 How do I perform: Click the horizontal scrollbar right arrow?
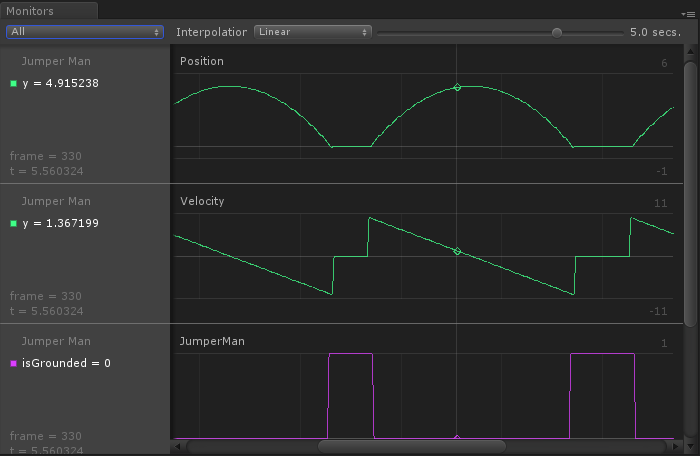coord(676,446)
